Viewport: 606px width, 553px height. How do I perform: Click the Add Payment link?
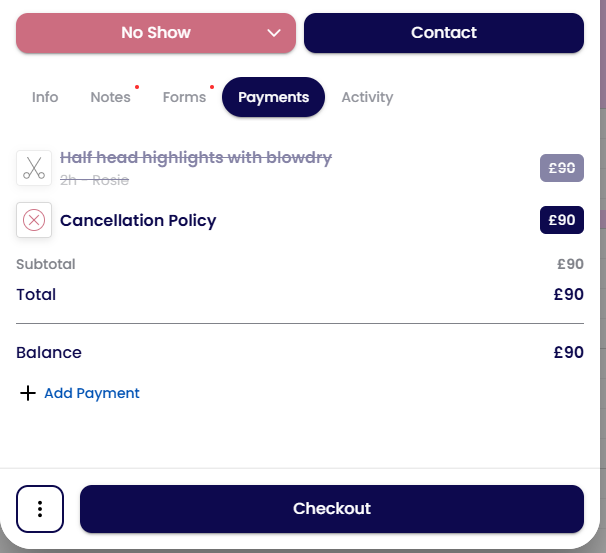[92, 393]
